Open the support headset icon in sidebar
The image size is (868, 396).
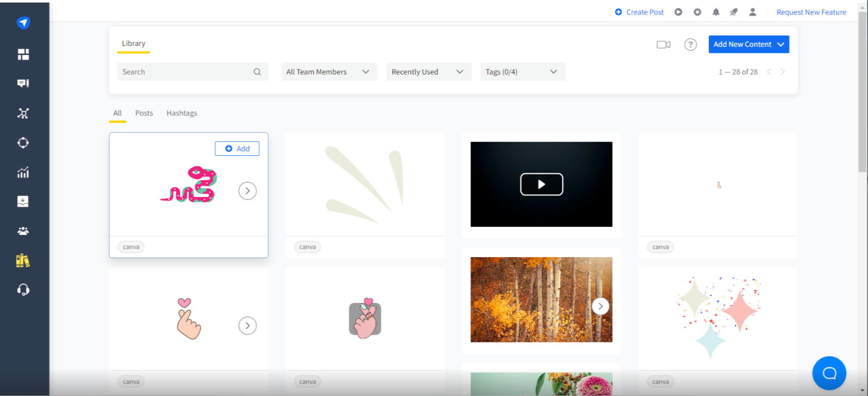click(23, 290)
